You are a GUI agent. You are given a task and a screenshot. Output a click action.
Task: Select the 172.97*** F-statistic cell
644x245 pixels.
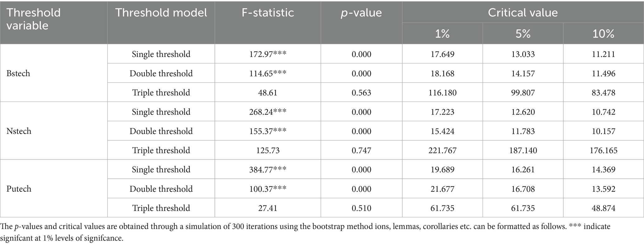pos(268,54)
